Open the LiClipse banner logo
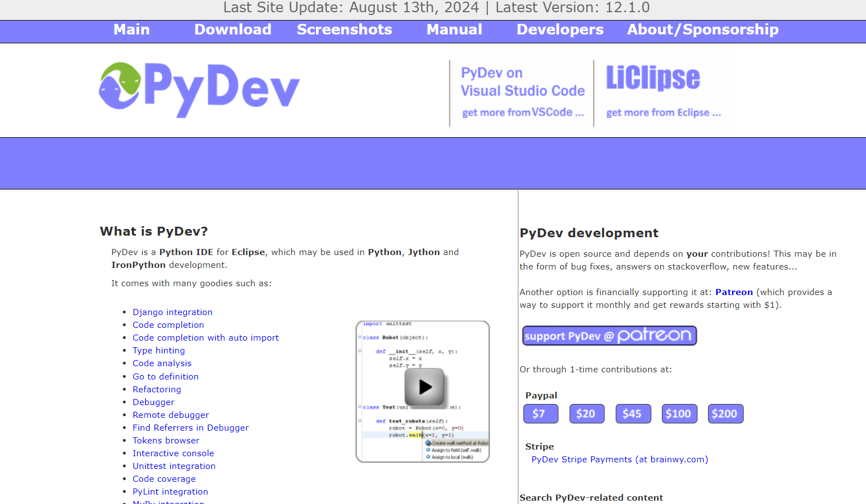The height and width of the screenshot is (504, 866). tap(653, 78)
